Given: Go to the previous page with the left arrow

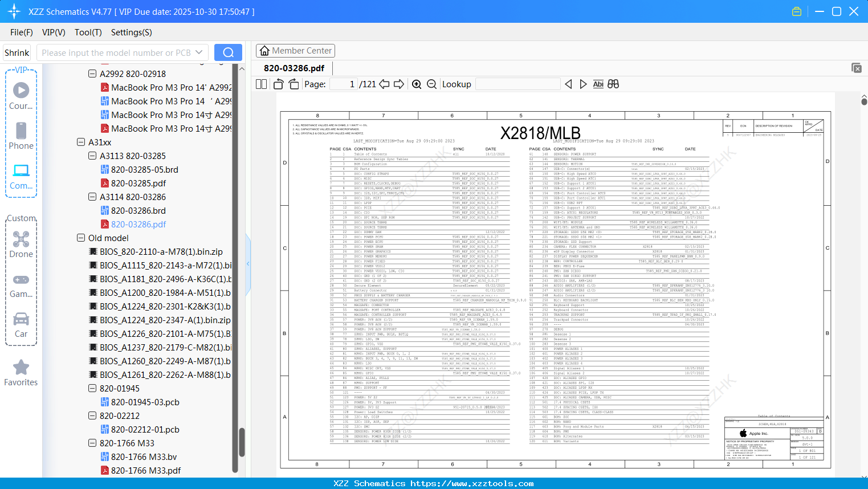Looking at the screenshot, I should (x=384, y=84).
